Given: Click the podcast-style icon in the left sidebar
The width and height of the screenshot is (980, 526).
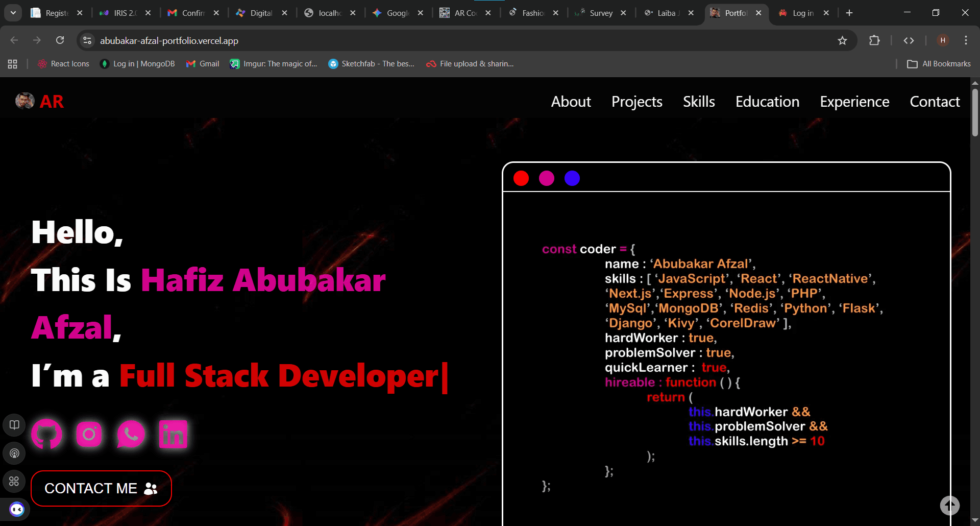Looking at the screenshot, I should [14, 453].
